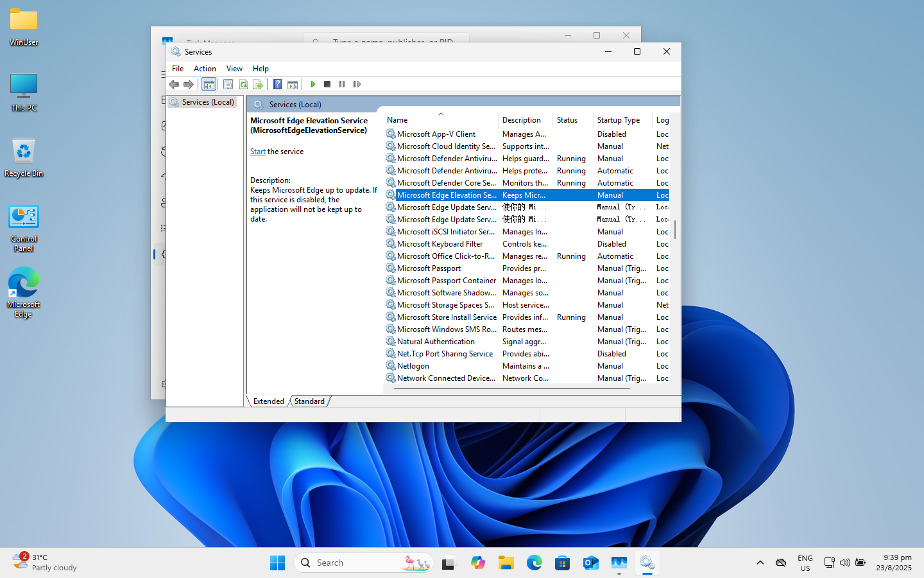Go back with the toolbar Back arrow
The height and width of the screenshot is (578, 924).
click(174, 84)
